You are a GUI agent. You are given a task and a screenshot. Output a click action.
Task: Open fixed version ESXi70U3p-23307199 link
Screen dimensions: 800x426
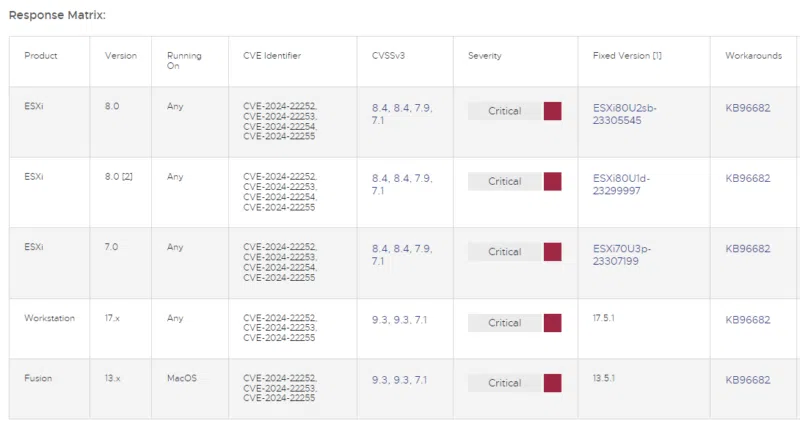coord(622,255)
